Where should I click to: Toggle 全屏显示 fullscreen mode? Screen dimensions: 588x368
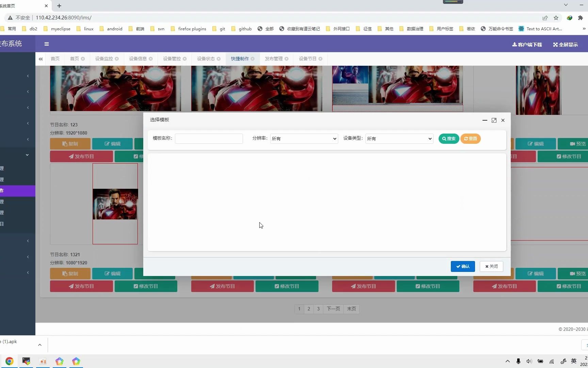[x=566, y=45]
